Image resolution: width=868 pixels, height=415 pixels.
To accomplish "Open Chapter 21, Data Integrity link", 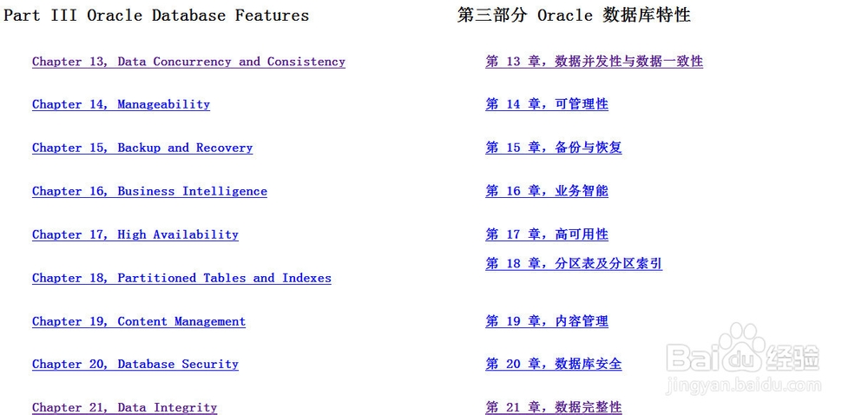I will coord(124,408).
